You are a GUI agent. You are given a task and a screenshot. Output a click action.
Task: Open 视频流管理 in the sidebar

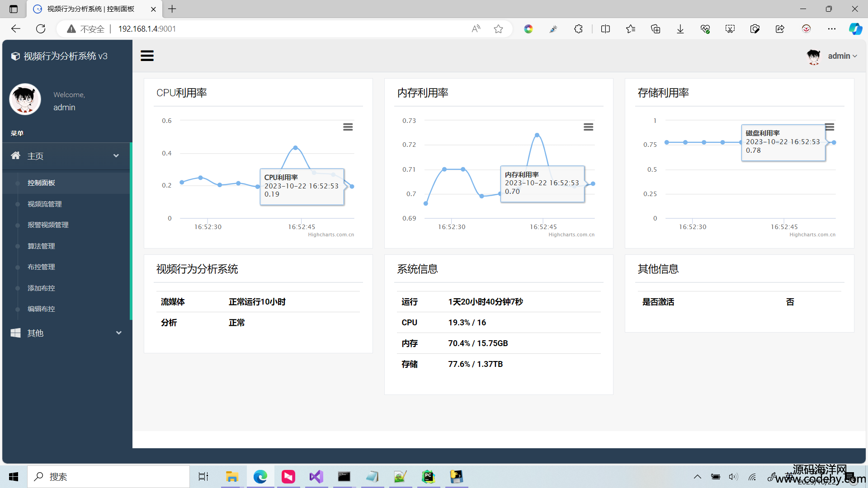tap(44, 204)
